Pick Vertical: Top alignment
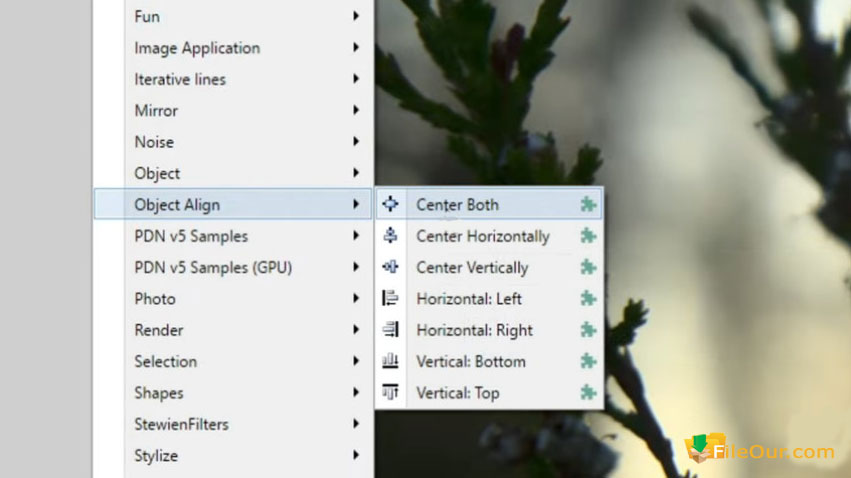This screenshot has height=478, width=851. tap(489, 392)
